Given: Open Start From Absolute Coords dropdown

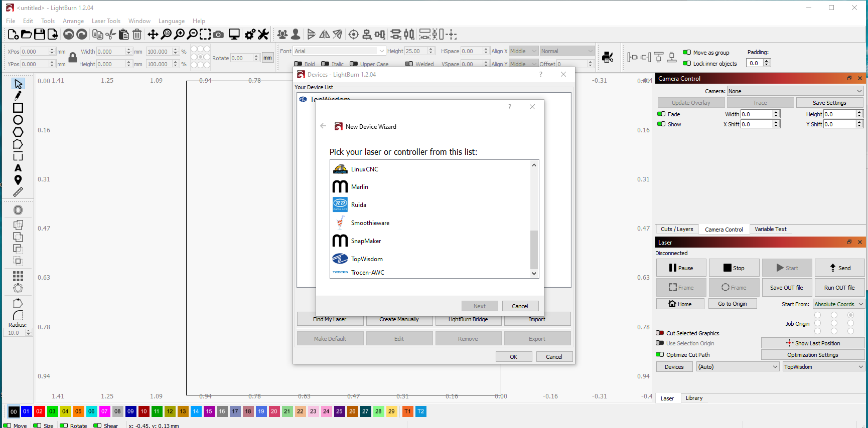Looking at the screenshot, I should [x=839, y=304].
